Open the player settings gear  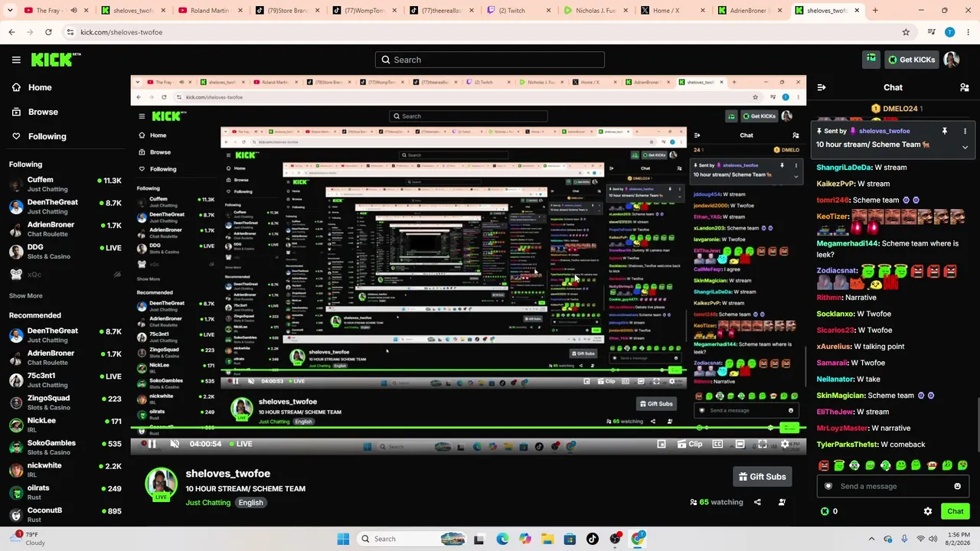coord(785,444)
